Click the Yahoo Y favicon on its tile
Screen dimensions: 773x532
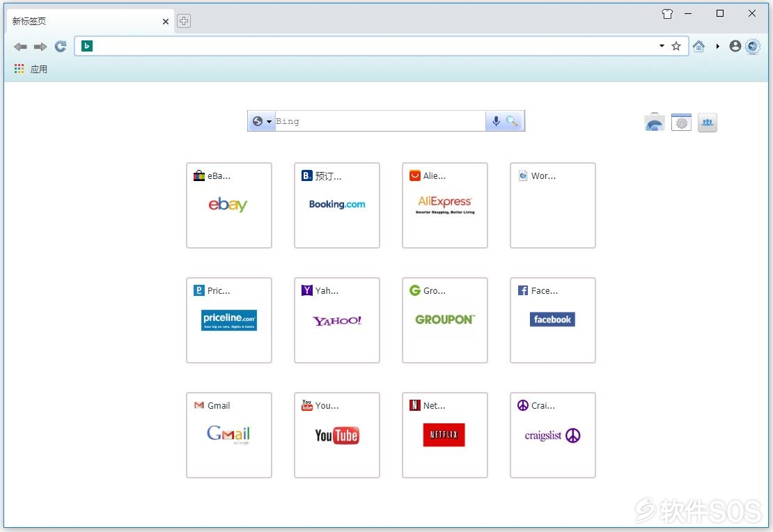pyautogui.click(x=307, y=290)
